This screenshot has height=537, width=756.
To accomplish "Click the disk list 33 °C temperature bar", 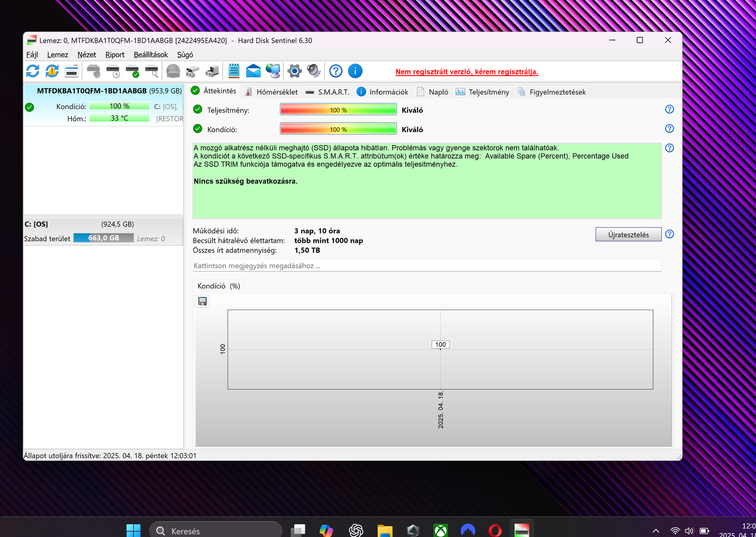I will pyautogui.click(x=119, y=118).
